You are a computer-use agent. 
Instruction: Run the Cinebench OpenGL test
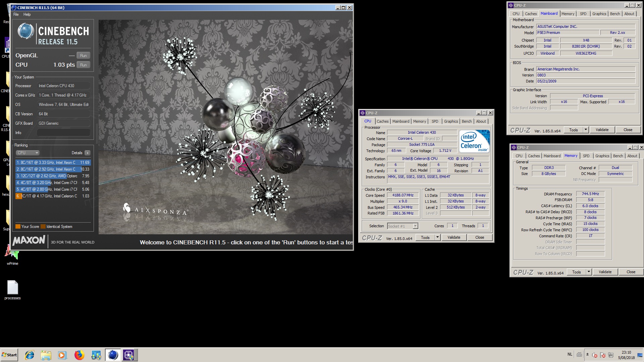(x=84, y=56)
